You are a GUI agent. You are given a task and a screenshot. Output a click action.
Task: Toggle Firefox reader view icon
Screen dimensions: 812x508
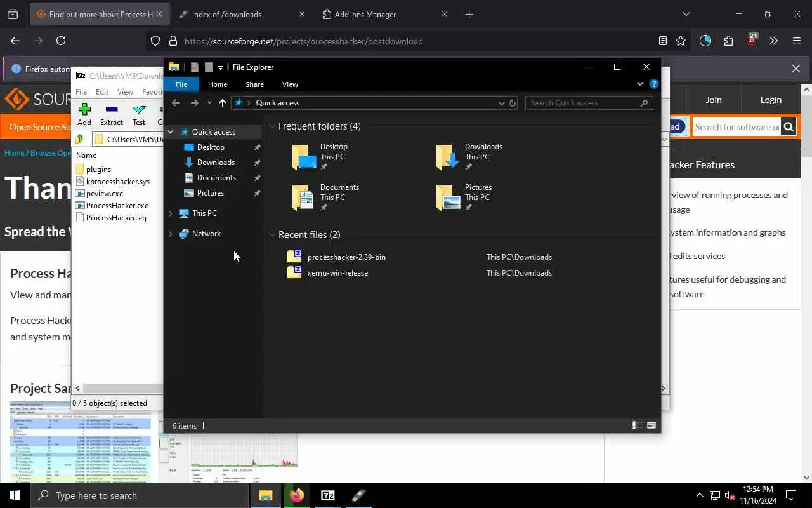[663, 41]
